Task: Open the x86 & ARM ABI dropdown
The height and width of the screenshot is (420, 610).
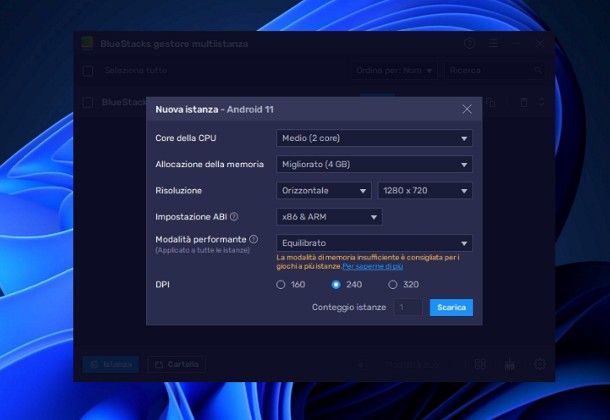Action: pos(329,217)
